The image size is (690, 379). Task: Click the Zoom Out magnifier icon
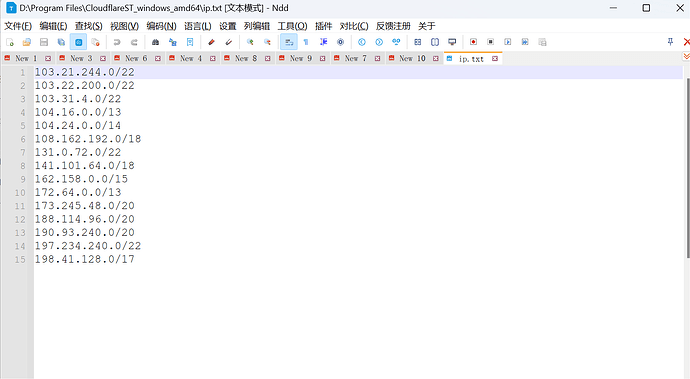[267, 42]
